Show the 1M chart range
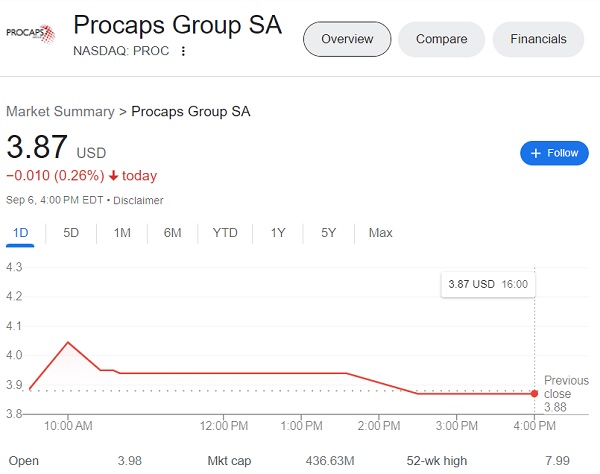The image size is (600, 474). click(x=122, y=233)
